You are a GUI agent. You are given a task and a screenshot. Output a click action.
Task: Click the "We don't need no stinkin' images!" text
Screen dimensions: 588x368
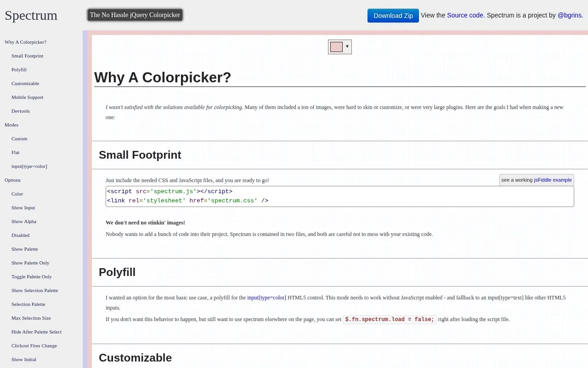click(145, 223)
